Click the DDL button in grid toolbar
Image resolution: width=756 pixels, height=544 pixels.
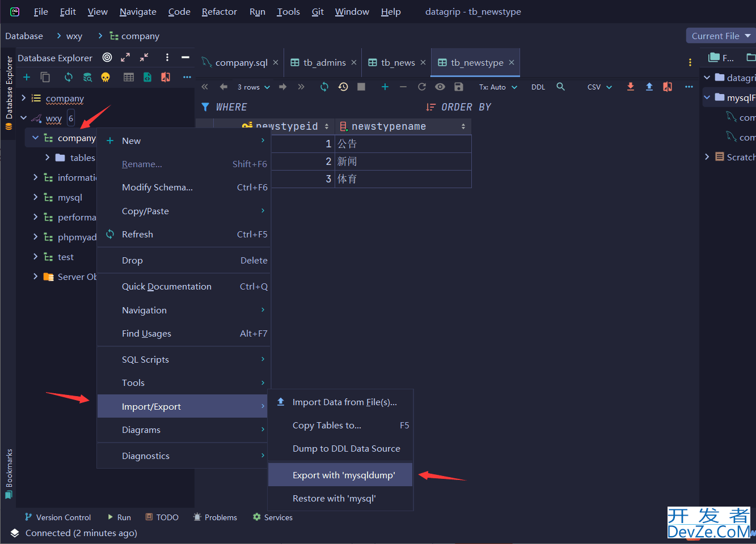(538, 87)
